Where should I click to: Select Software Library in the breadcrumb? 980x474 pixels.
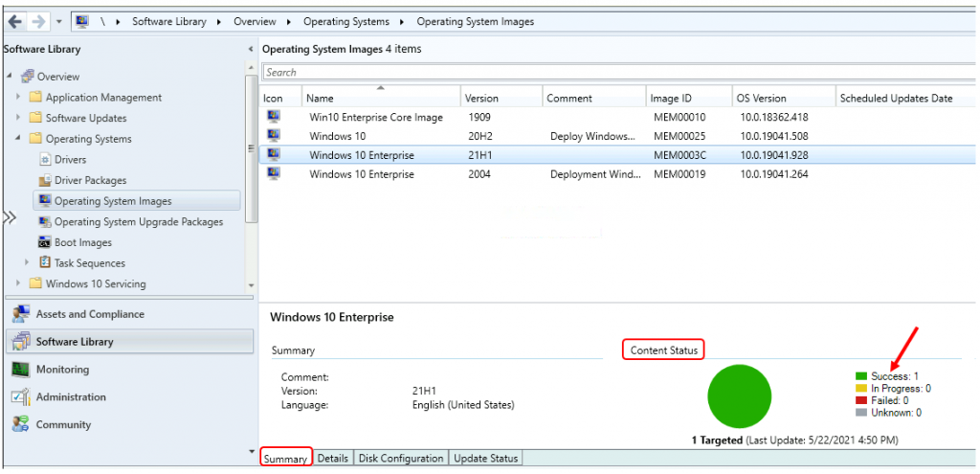coord(168,21)
